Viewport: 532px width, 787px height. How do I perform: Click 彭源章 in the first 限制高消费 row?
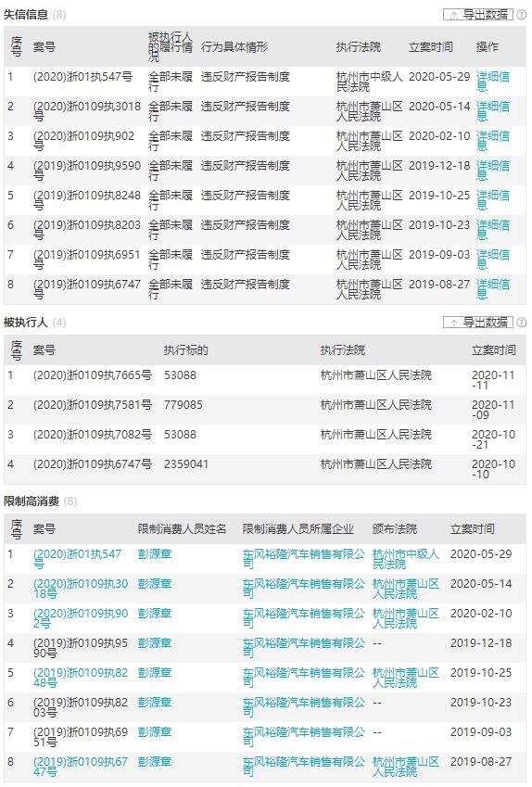tap(155, 554)
